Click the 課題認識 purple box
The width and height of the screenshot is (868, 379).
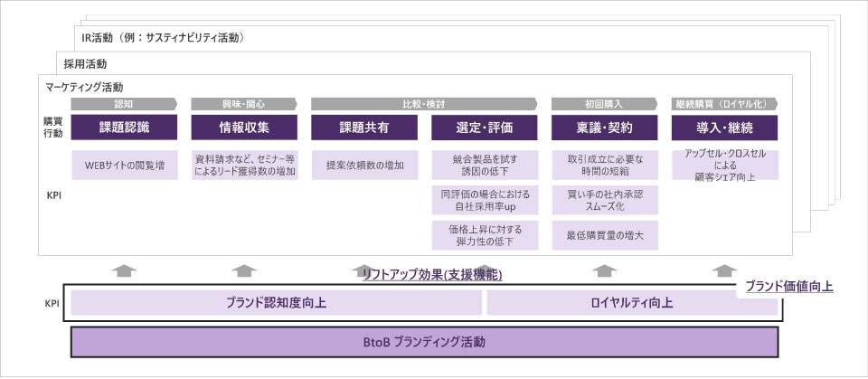[124, 128]
